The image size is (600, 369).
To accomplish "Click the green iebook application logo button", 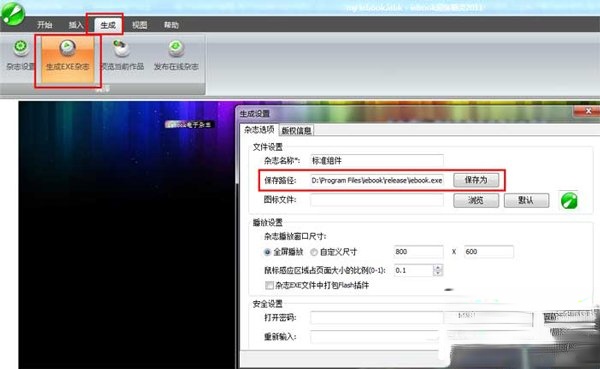I will point(13,14).
